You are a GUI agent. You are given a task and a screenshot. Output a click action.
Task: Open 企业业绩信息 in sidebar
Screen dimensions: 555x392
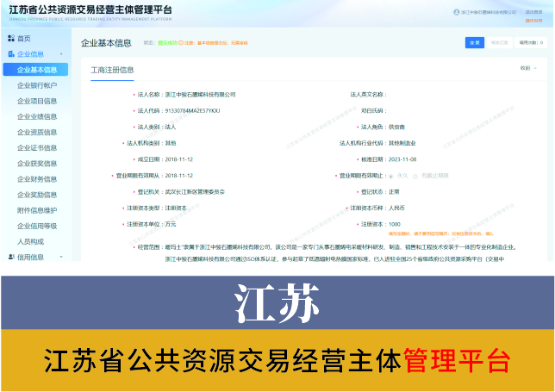(x=37, y=116)
